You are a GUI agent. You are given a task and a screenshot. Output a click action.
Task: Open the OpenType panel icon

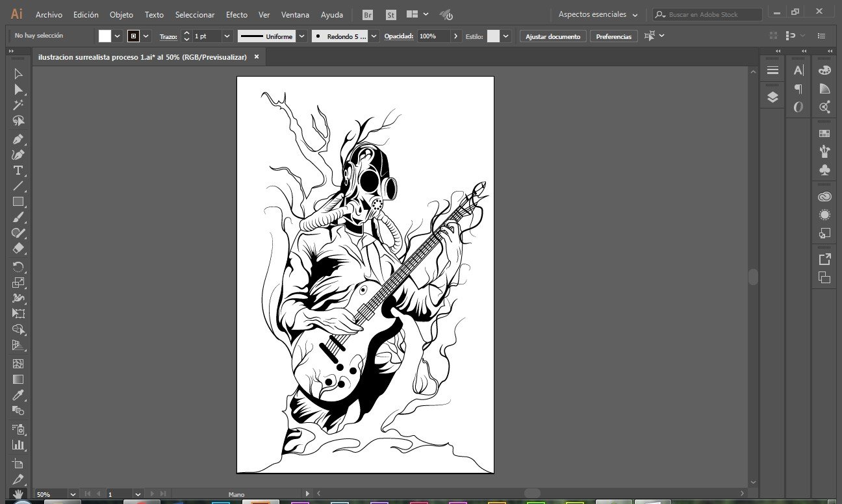coord(798,107)
